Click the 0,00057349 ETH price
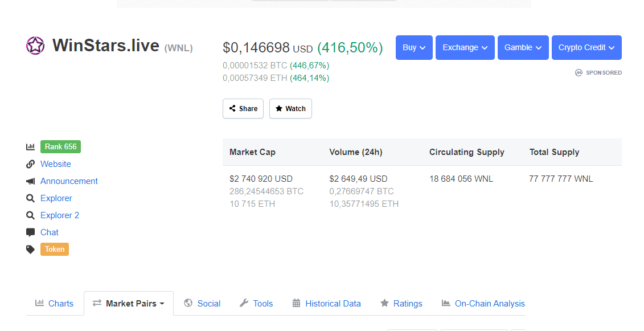The height and width of the screenshot is (331, 644). tap(255, 78)
